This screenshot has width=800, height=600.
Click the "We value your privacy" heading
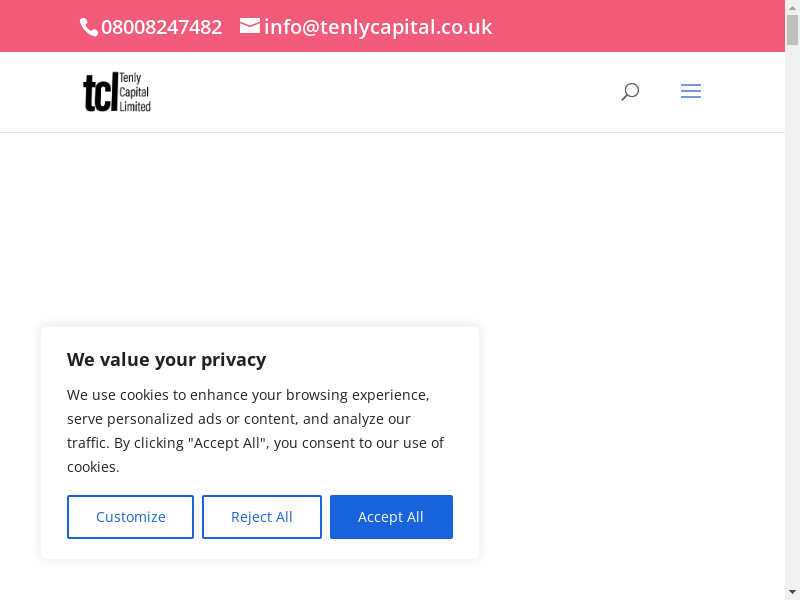click(166, 360)
